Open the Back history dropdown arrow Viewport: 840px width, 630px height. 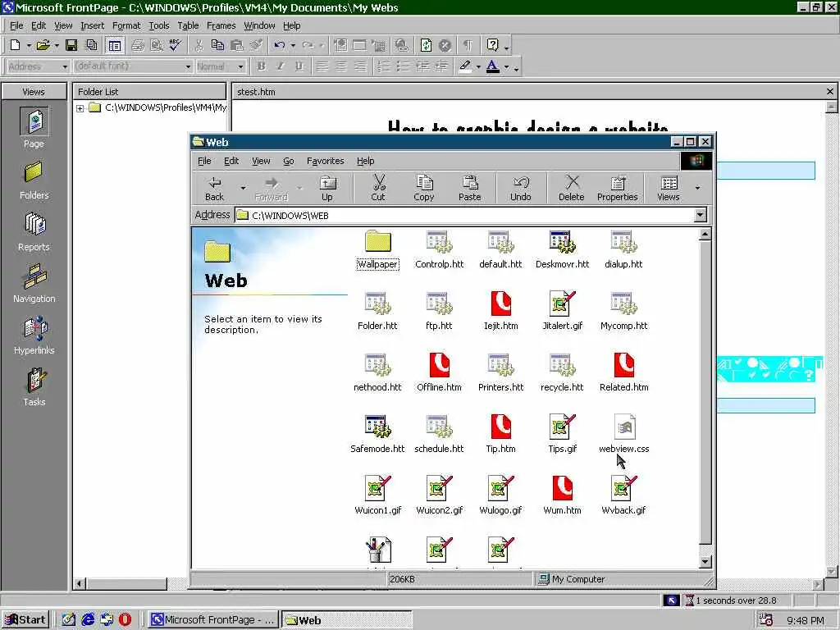coord(243,188)
